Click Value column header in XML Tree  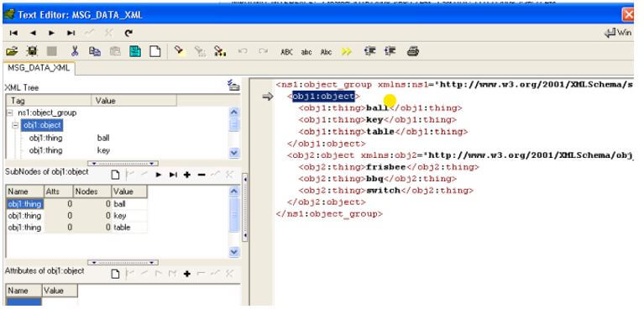(x=134, y=101)
